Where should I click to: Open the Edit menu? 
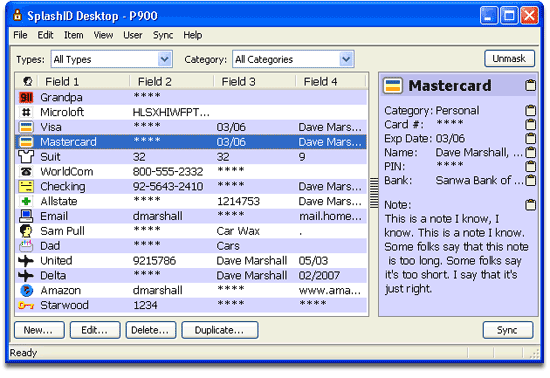[45, 35]
